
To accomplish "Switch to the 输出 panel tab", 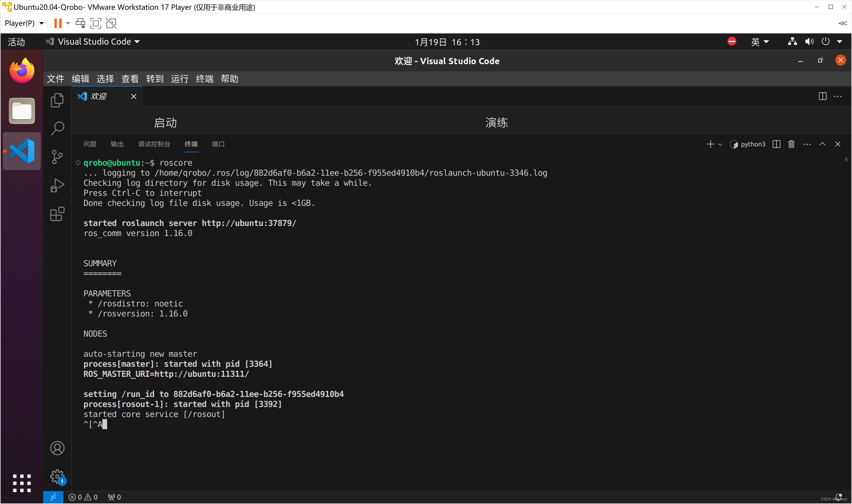I will pyautogui.click(x=117, y=144).
